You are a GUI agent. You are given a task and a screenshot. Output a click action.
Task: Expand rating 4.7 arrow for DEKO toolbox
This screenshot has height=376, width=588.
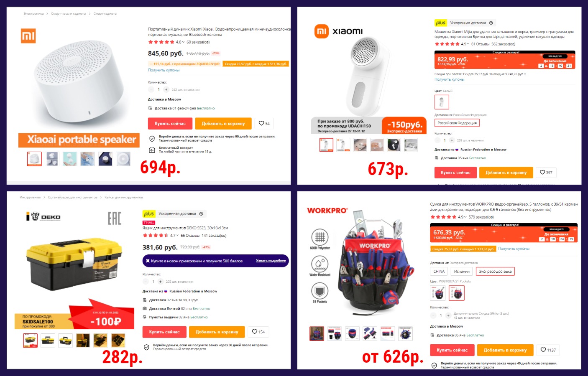coord(177,236)
